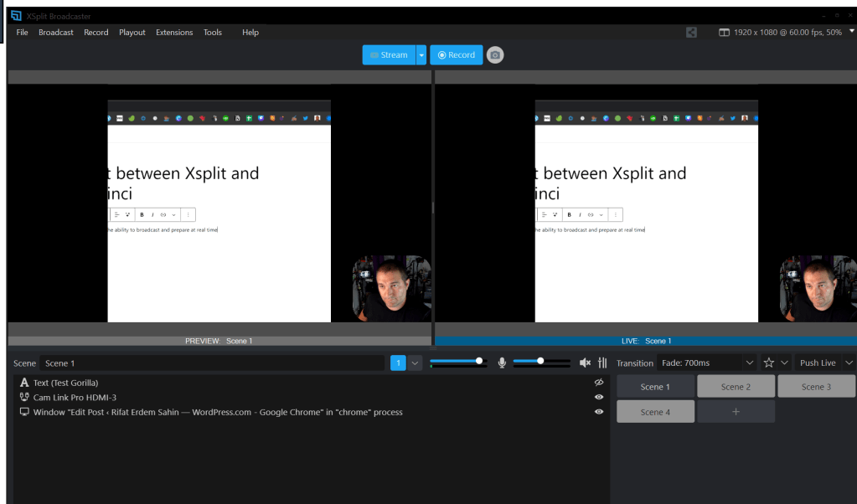The image size is (857, 504).
Task: Add a new scene with plus button
Action: click(736, 412)
